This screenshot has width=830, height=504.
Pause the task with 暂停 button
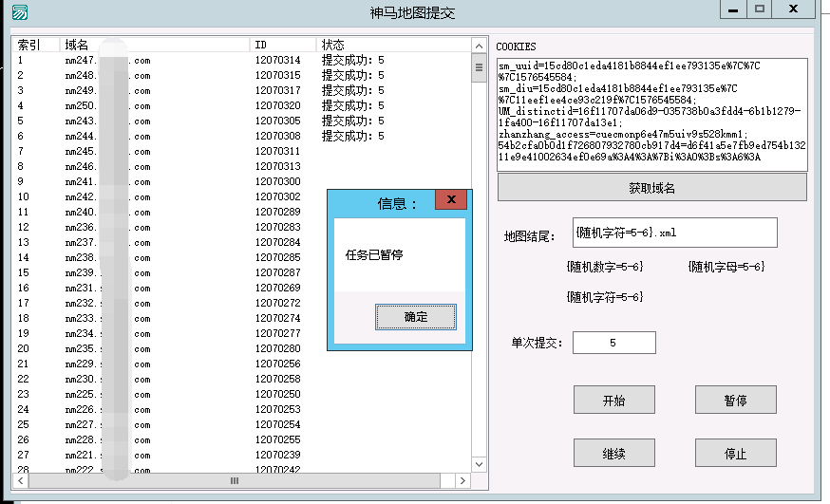pyautogui.click(x=735, y=400)
